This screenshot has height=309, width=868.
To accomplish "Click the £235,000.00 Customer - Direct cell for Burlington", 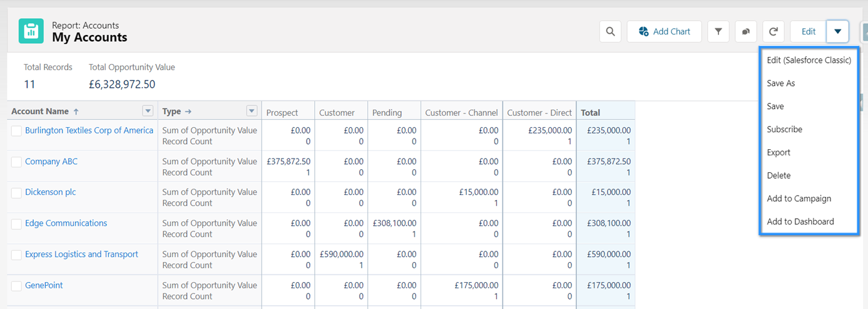I will (x=550, y=130).
